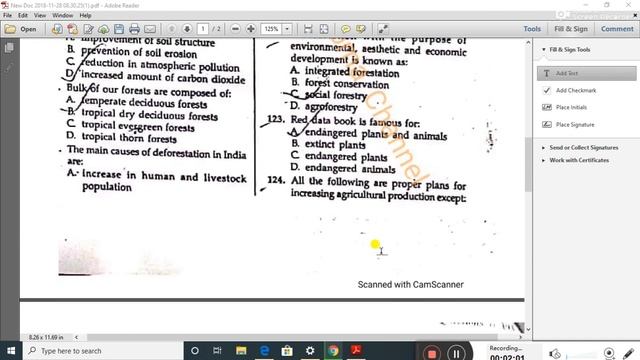The image size is (640, 360).
Task: Open the View menu
Action: point(40,16)
